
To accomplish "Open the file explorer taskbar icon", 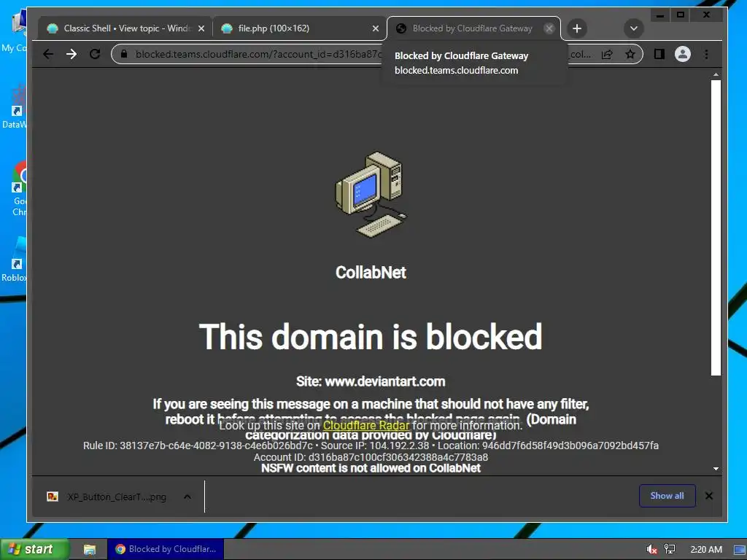I will 90,550.
